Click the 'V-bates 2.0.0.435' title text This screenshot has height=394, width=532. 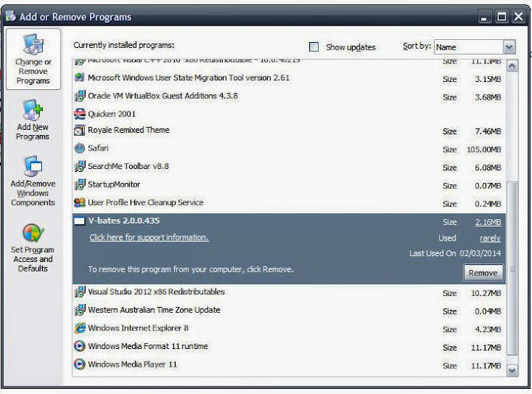124,221
